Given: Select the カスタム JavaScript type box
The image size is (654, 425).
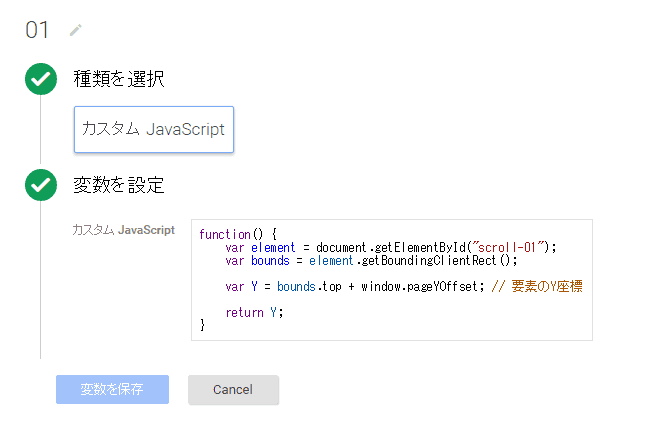Looking at the screenshot, I should [x=153, y=130].
